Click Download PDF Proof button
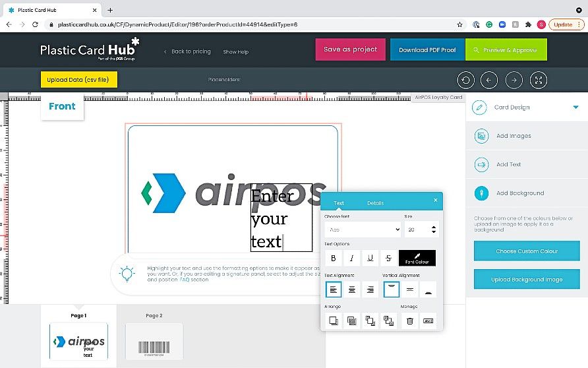The height and width of the screenshot is (368, 588). 428,49
